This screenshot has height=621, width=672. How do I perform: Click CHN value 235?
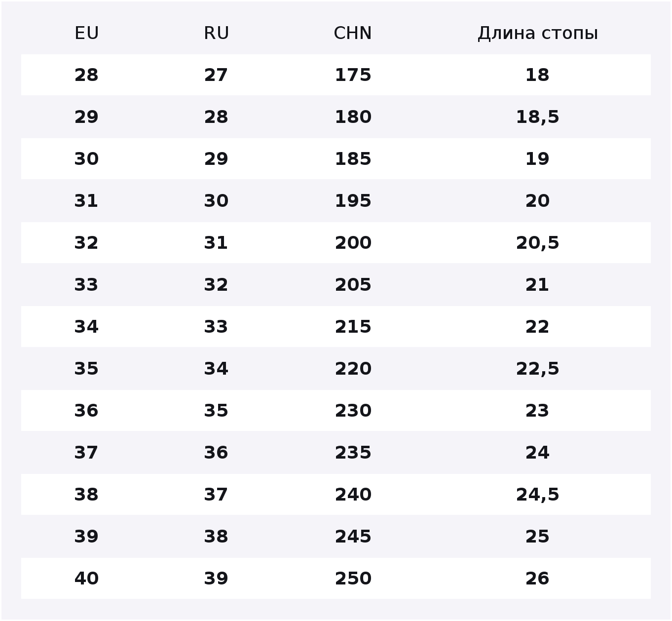353,453
